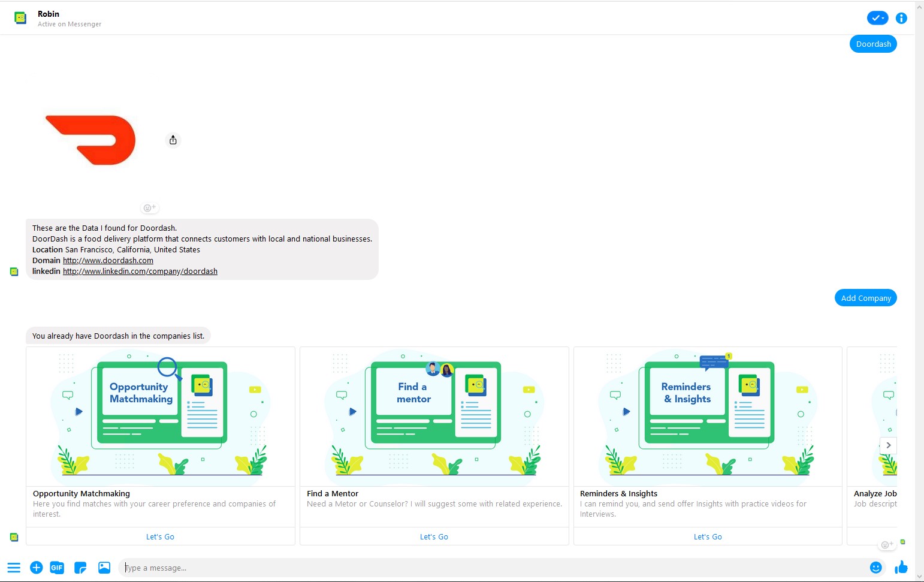The image size is (924, 582).
Task: Click Let's Go under Find a Mentor
Action: (434, 536)
